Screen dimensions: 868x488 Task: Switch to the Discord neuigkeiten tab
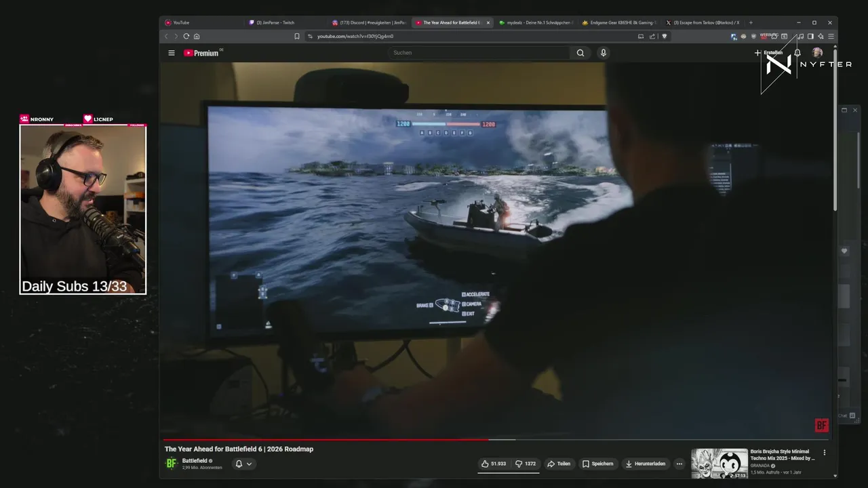point(370,22)
